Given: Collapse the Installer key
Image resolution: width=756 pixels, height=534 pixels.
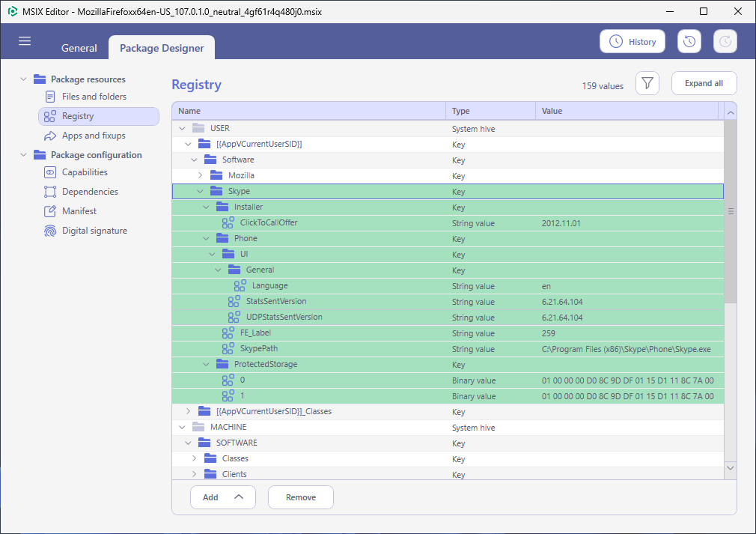Looking at the screenshot, I should point(207,207).
